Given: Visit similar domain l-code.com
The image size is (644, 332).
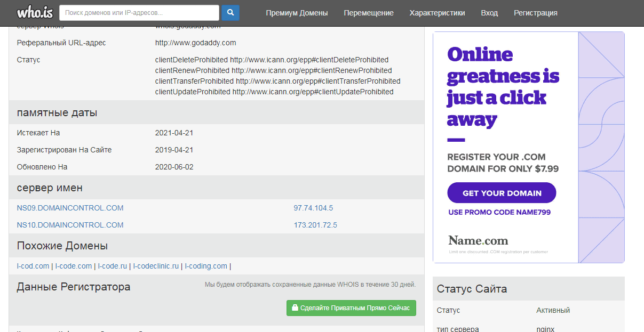Looking at the screenshot, I should tap(74, 266).
